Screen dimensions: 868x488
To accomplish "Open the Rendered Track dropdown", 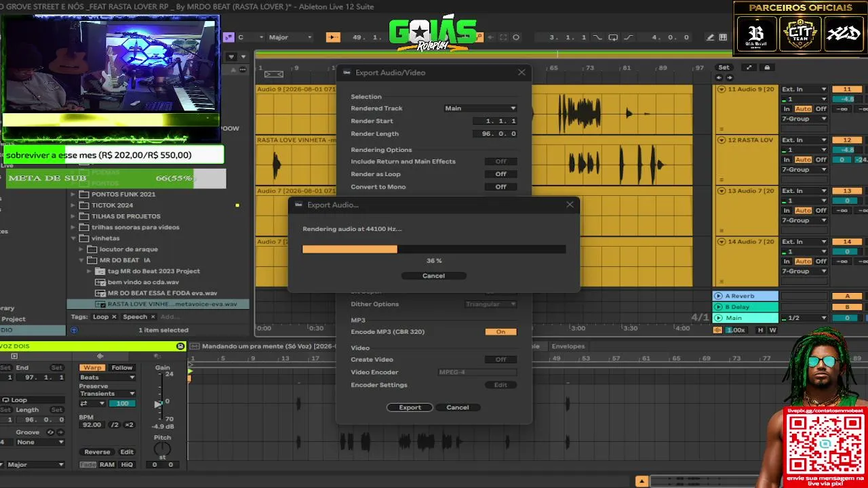I will 480,108.
